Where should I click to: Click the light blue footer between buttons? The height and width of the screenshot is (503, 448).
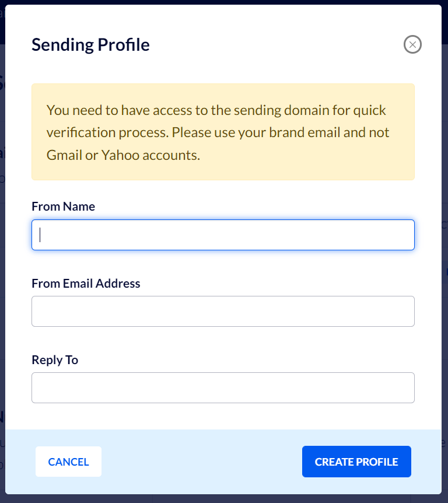pos(201,462)
